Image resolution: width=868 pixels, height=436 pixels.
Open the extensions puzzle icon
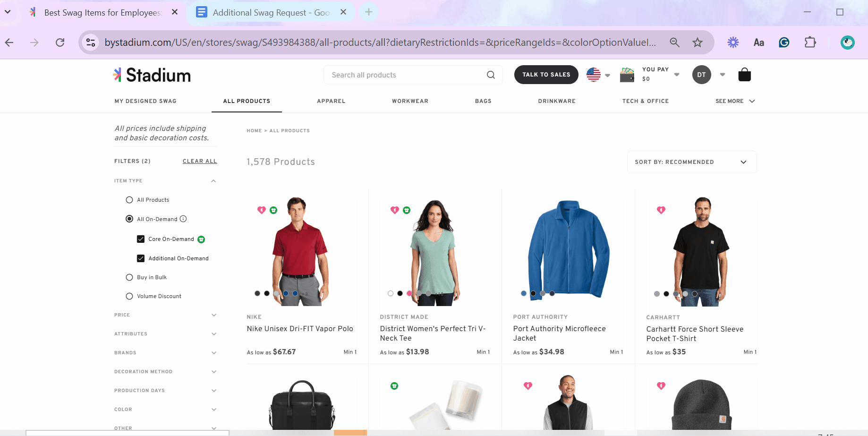[810, 43]
